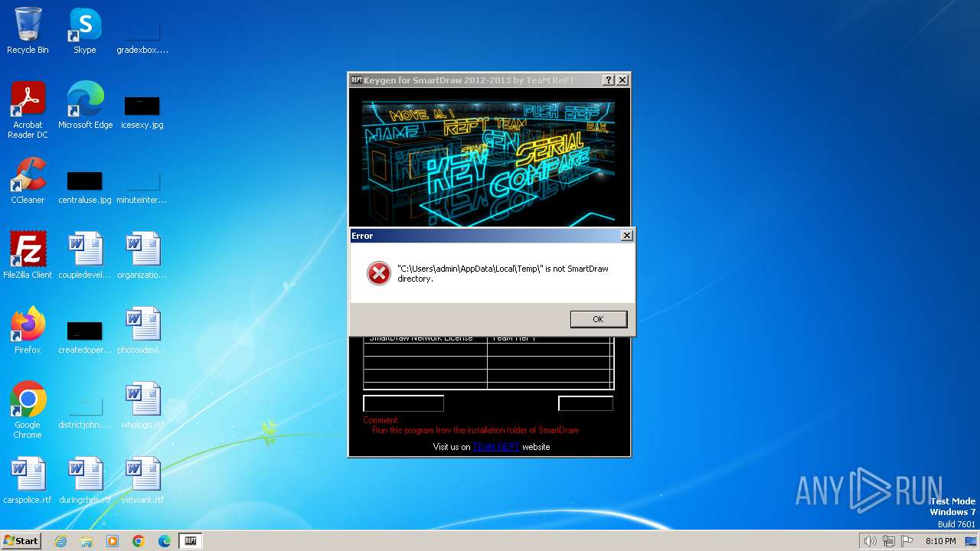980x551 pixels.
Task: Open the TEaM REPT website link
Action: coord(495,447)
